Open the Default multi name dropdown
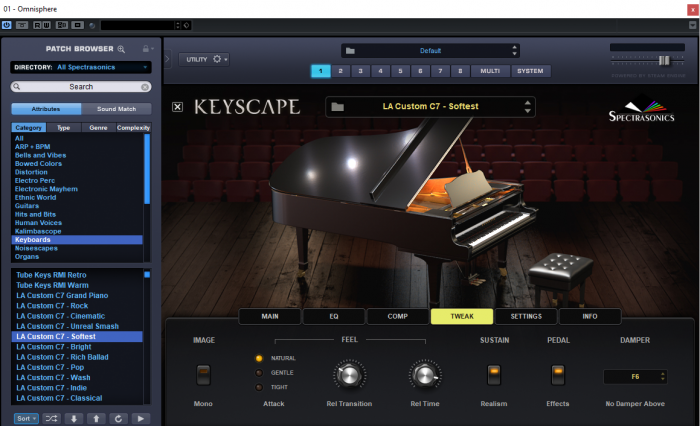The height and width of the screenshot is (426, 700). [x=430, y=51]
